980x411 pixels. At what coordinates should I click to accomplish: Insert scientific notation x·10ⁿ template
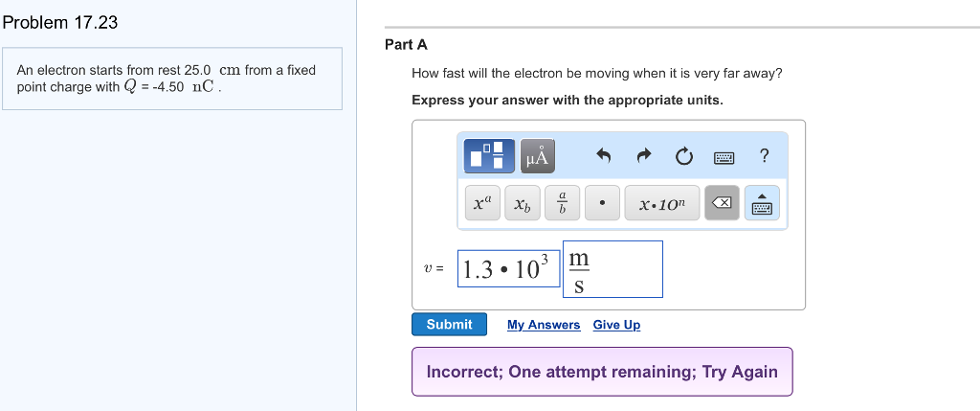tap(662, 203)
